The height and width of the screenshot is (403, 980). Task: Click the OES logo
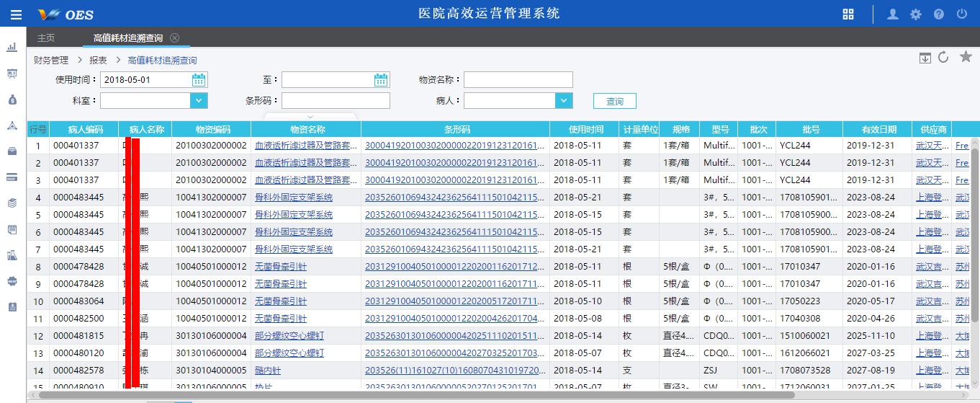(x=66, y=14)
